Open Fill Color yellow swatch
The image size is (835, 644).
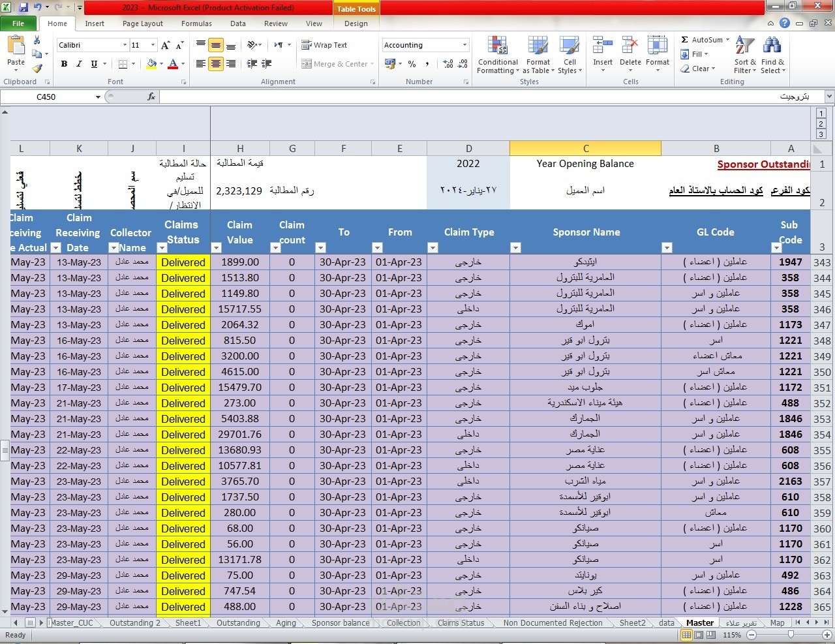pos(151,64)
